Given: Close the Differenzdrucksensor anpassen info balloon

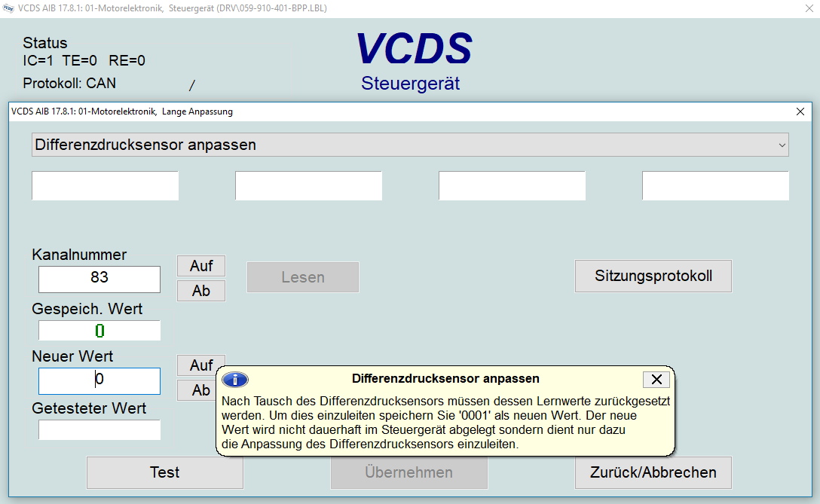Looking at the screenshot, I should 656,379.
